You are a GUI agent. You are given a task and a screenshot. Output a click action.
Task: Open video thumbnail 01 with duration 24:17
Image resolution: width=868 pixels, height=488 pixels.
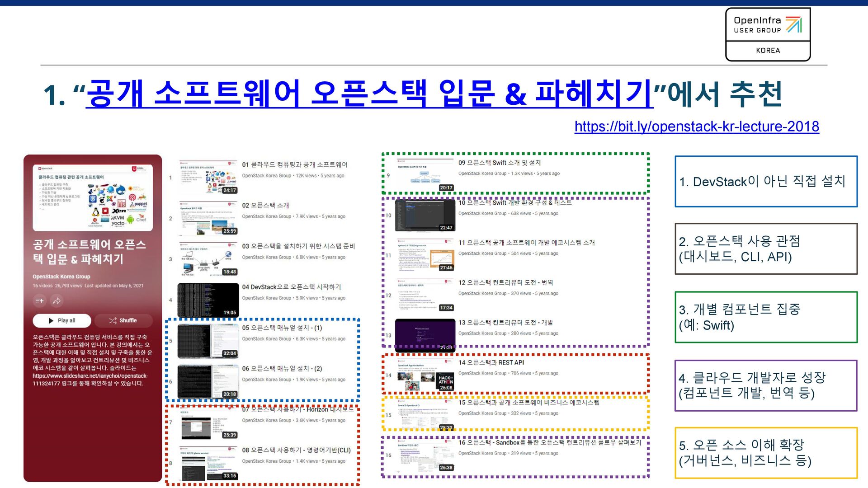[208, 177]
